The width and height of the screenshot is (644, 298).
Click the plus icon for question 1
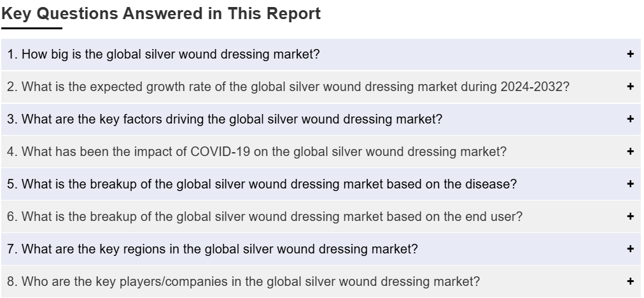coord(631,54)
